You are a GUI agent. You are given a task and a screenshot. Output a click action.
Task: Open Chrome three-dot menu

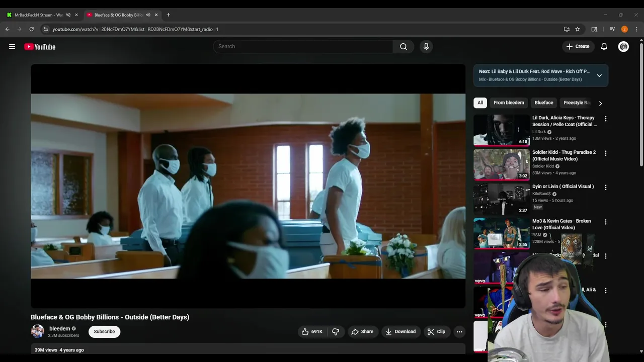(x=636, y=29)
